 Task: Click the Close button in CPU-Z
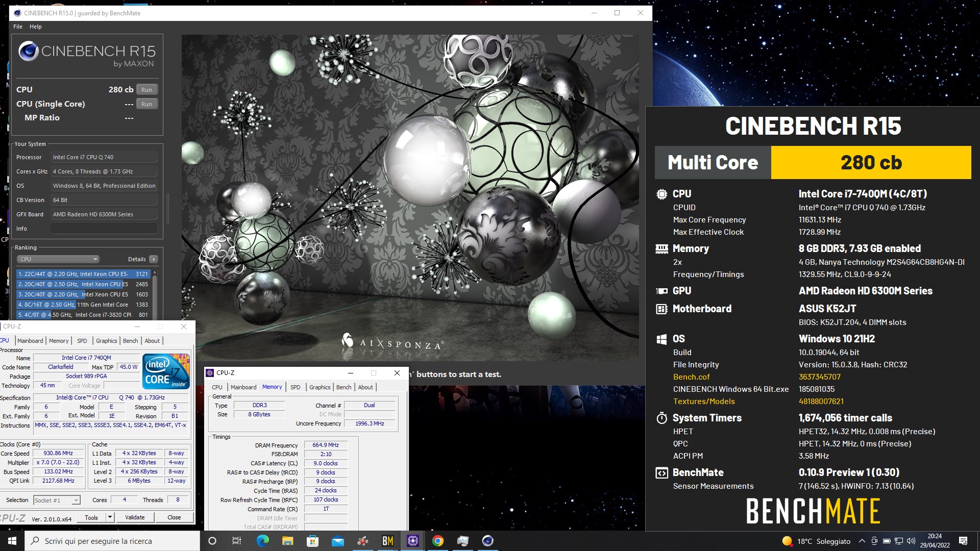coord(174,517)
